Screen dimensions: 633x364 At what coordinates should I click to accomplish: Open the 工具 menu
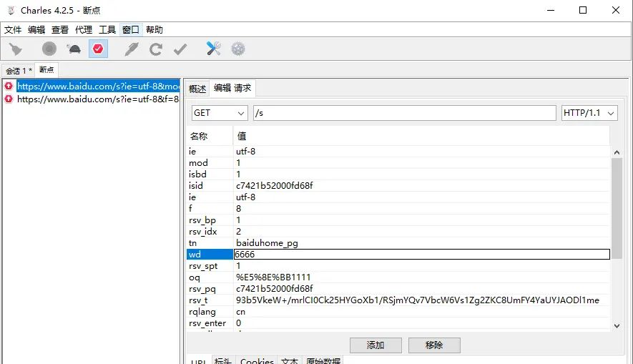[107, 29]
